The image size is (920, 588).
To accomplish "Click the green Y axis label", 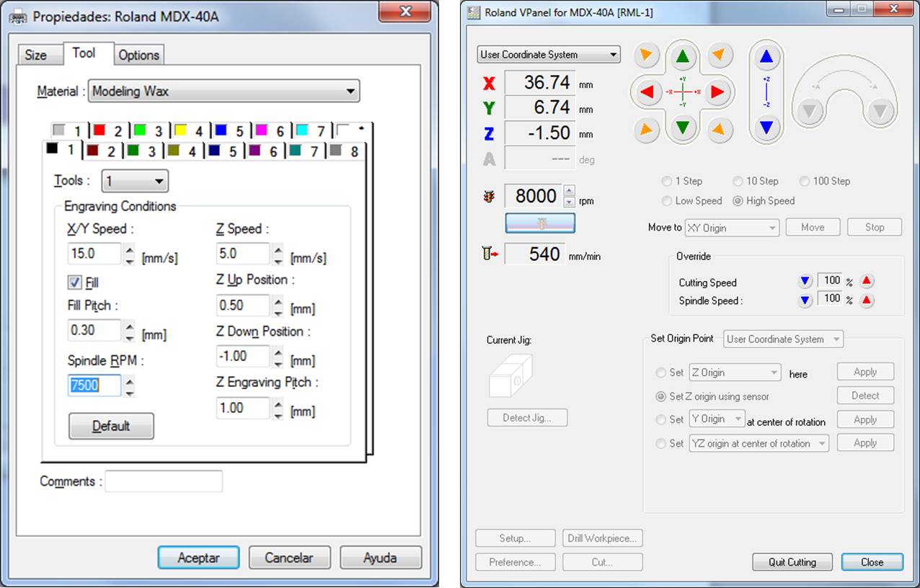I will (x=489, y=109).
